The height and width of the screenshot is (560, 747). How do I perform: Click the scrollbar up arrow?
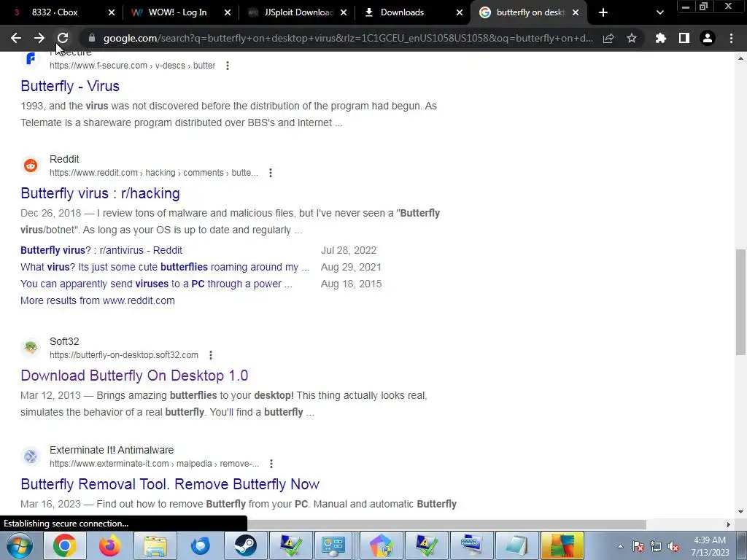(x=740, y=58)
